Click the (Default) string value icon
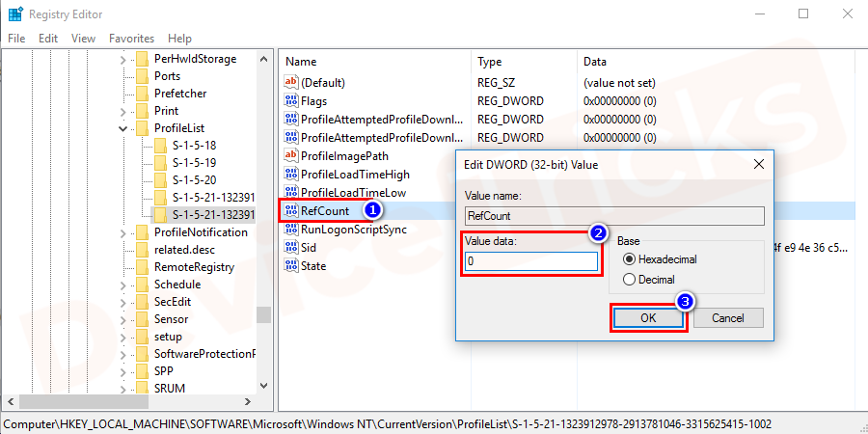The image size is (868, 434). tap(290, 83)
